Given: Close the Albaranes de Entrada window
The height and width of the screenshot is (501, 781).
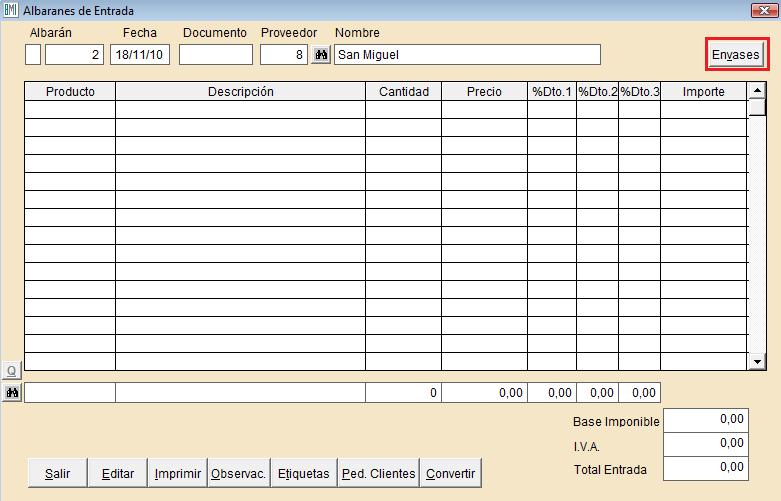Looking at the screenshot, I should [x=764, y=10].
